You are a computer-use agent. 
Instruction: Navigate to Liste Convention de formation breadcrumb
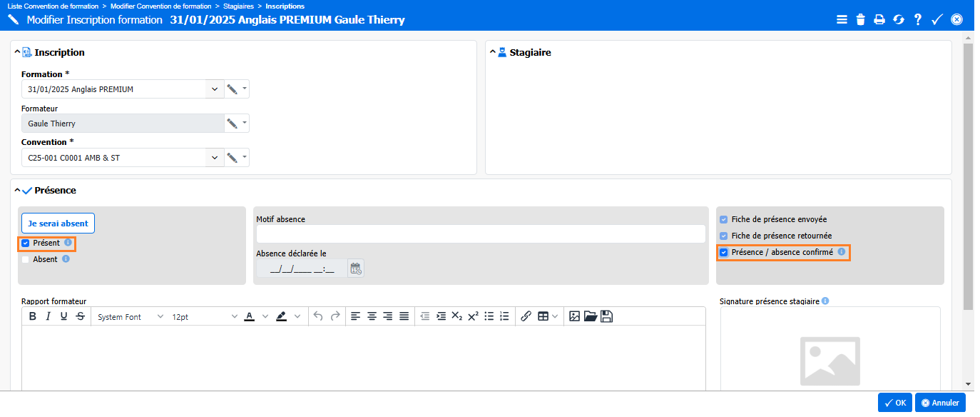(x=53, y=6)
